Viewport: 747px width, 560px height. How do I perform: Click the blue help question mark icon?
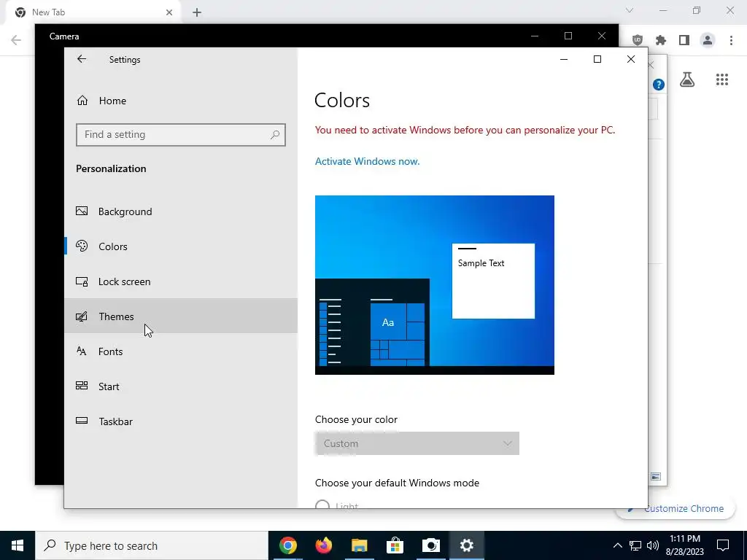[x=659, y=85]
